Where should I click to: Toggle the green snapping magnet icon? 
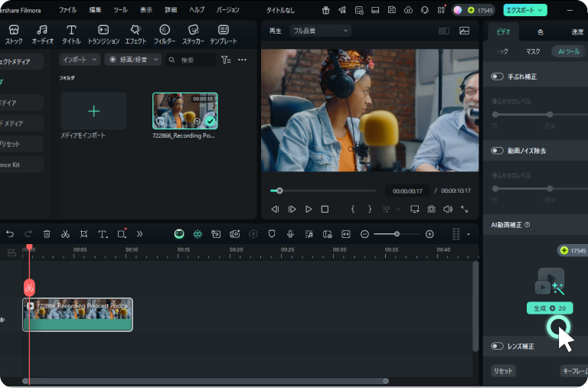click(198, 234)
